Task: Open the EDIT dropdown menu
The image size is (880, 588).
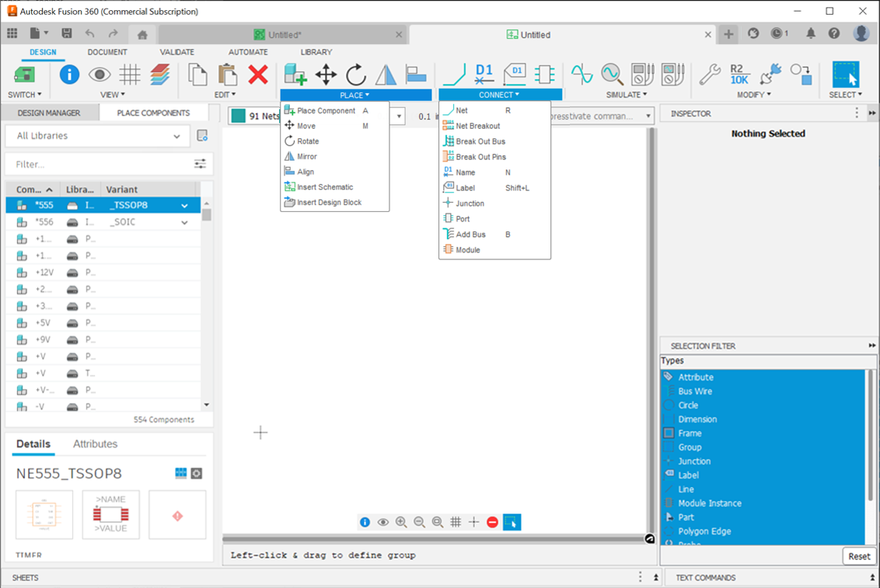Action: coord(225,95)
